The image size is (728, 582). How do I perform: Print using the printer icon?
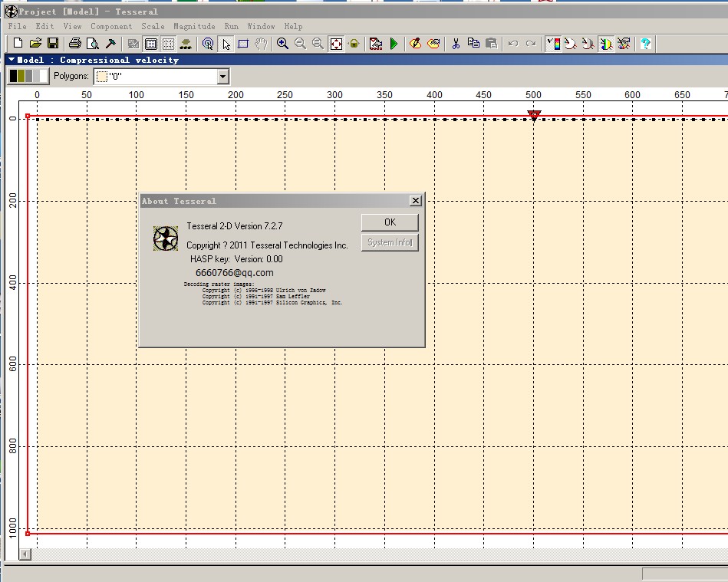(74, 44)
